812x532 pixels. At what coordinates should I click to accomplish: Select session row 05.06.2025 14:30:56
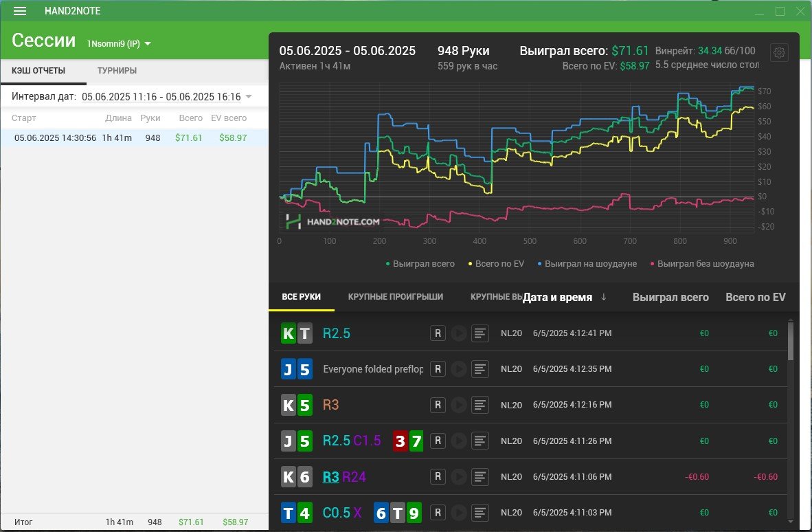click(134, 137)
